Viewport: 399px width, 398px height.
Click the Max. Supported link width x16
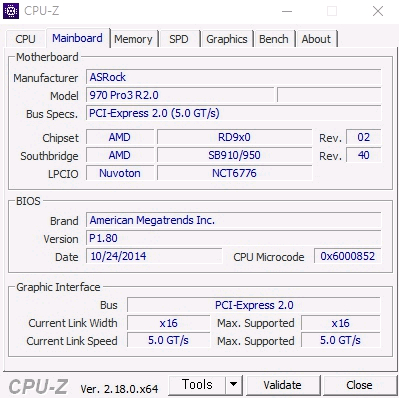(x=340, y=323)
